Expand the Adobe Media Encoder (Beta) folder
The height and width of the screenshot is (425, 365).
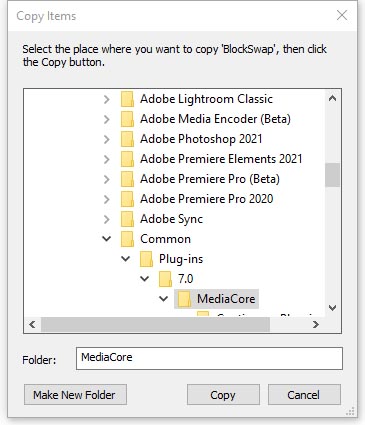point(107,119)
